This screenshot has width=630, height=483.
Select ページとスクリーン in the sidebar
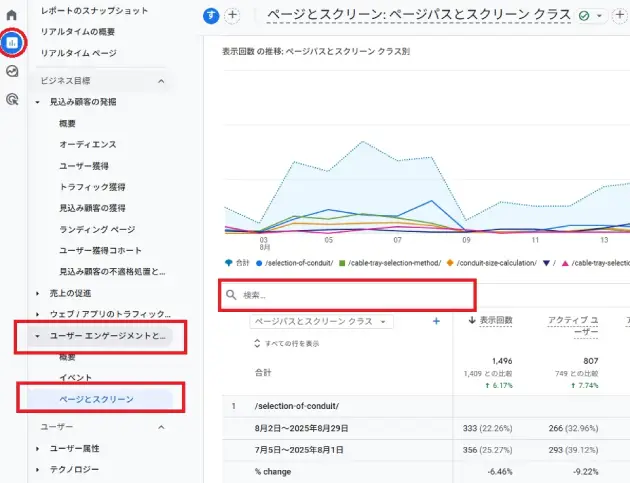96,399
